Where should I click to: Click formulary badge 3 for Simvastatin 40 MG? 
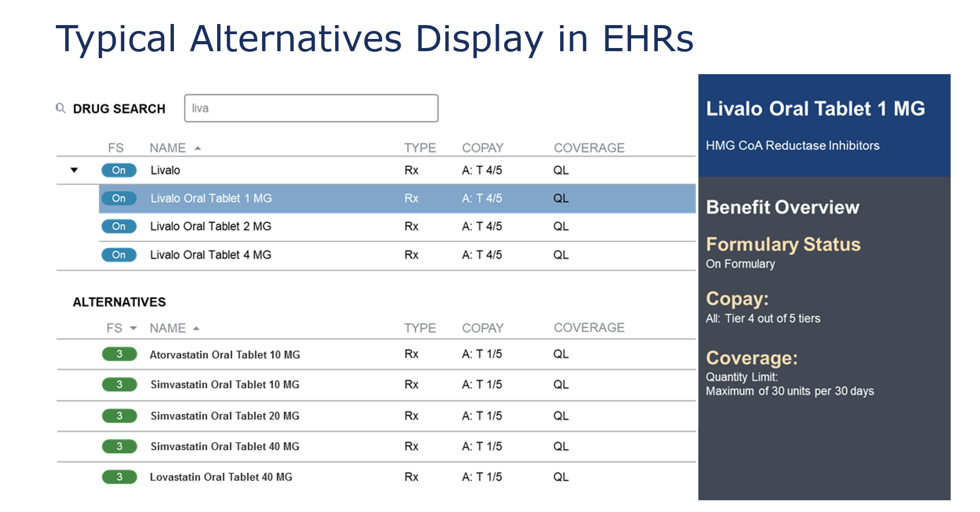coord(119,446)
